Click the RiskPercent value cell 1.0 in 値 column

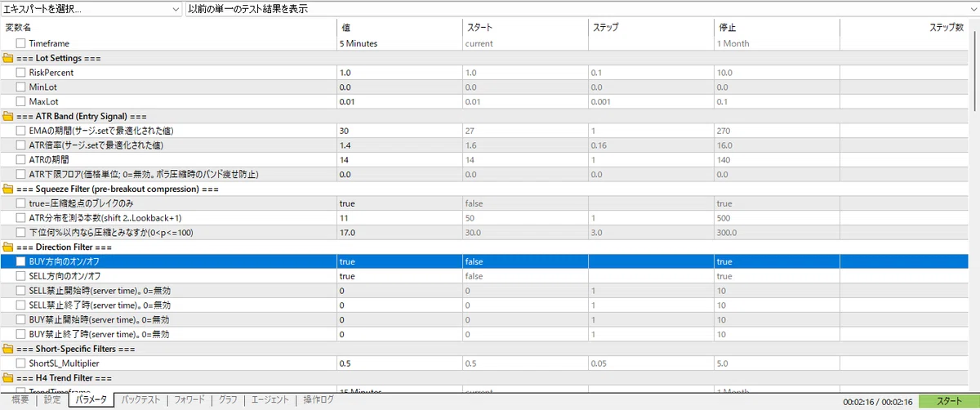tap(399, 73)
